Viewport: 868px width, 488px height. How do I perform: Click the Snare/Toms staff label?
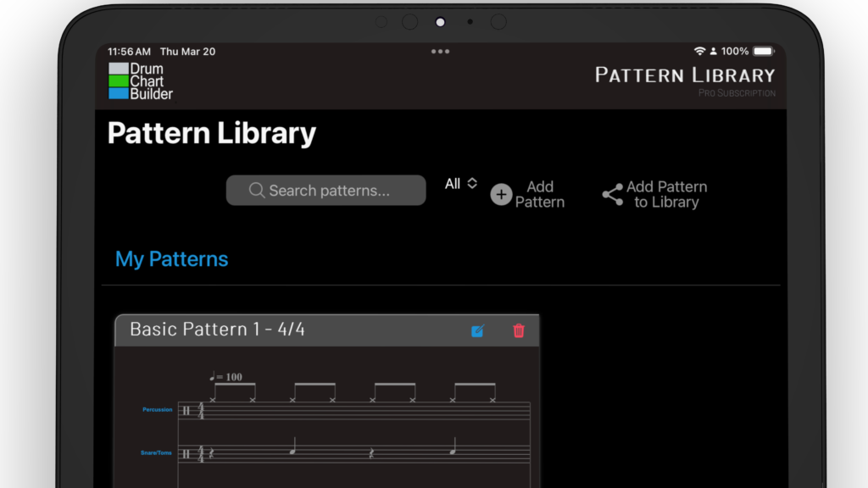(156, 453)
